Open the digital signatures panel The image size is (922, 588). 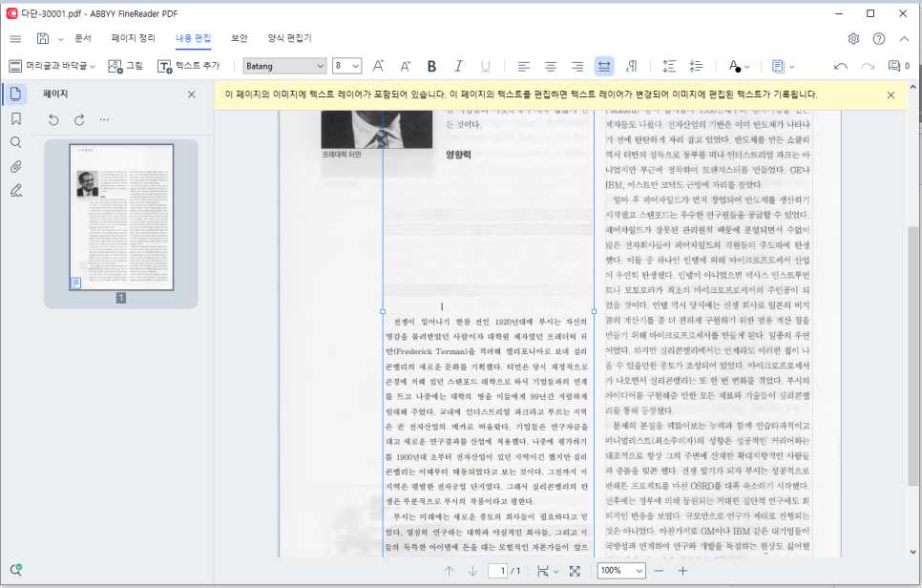click(16, 191)
